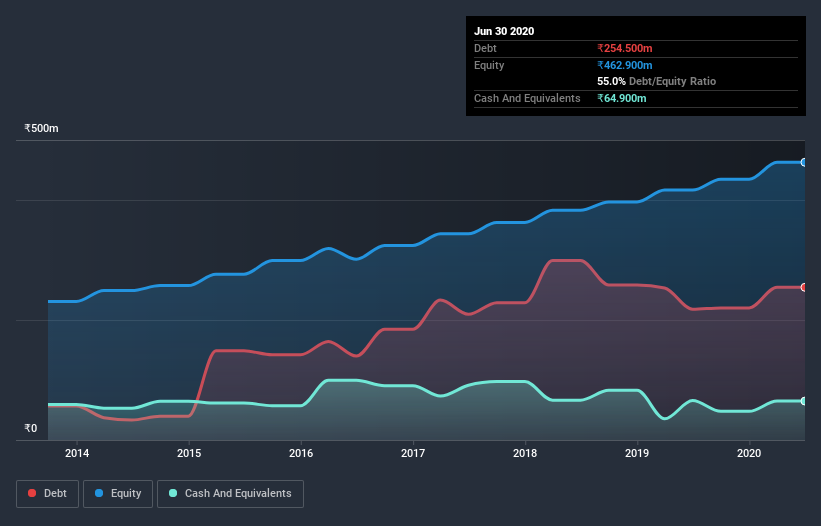821x526 pixels.
Task: Click the 2018 x-axis label
Action: pos(525,453)
